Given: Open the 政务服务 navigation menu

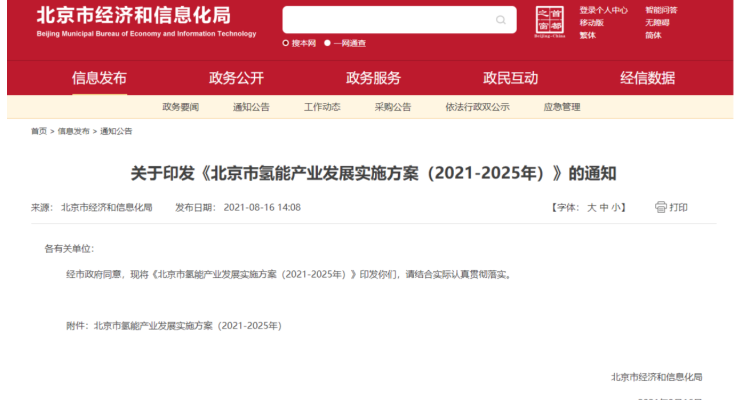Looking at the screenshot, I should [373, 78].
